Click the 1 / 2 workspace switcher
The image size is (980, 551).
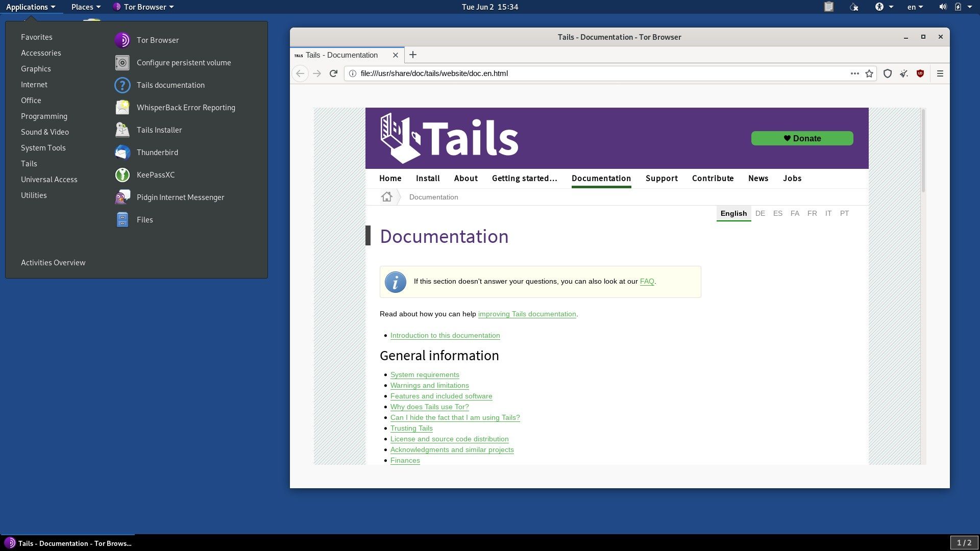(x=964, y=543)
